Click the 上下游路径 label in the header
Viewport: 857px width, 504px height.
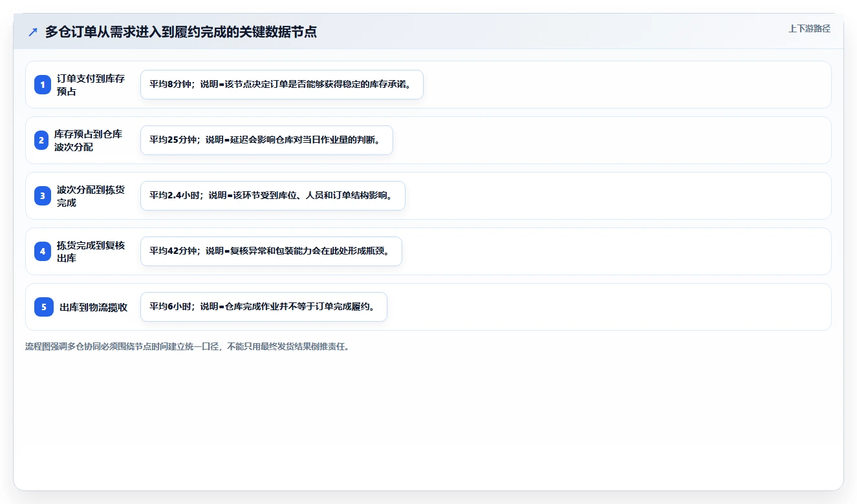(x=809, y=29)
